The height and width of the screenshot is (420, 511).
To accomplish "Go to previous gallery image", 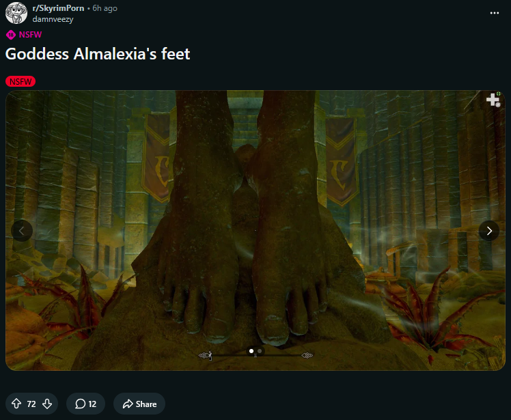I will [x=22, y=231].
